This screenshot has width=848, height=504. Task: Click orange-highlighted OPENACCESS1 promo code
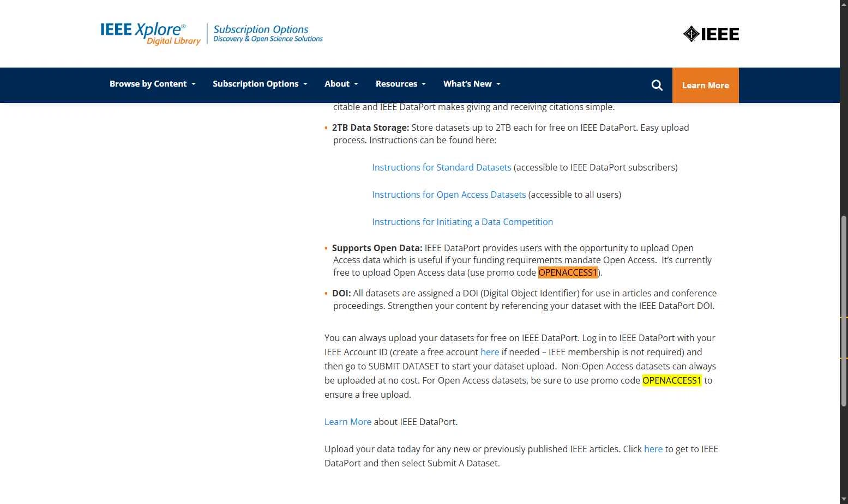[568, 272]
